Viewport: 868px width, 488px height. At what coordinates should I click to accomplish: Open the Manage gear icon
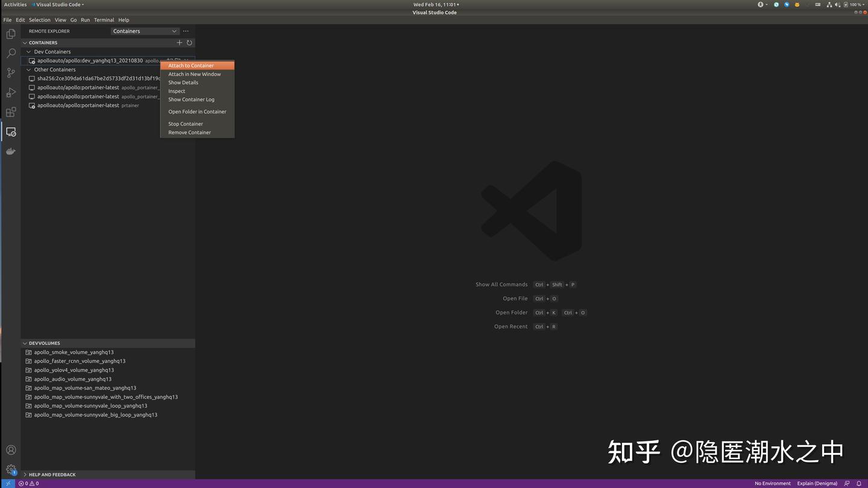[x=10, y=469]
